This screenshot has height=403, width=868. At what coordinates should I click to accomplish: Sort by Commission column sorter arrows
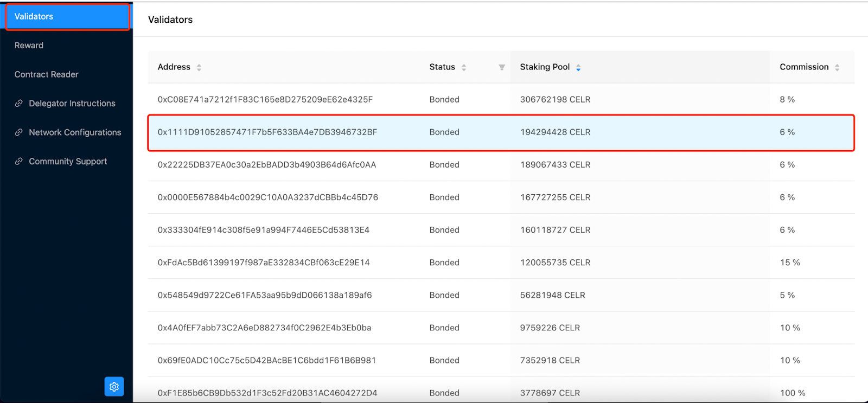[837, 67]
